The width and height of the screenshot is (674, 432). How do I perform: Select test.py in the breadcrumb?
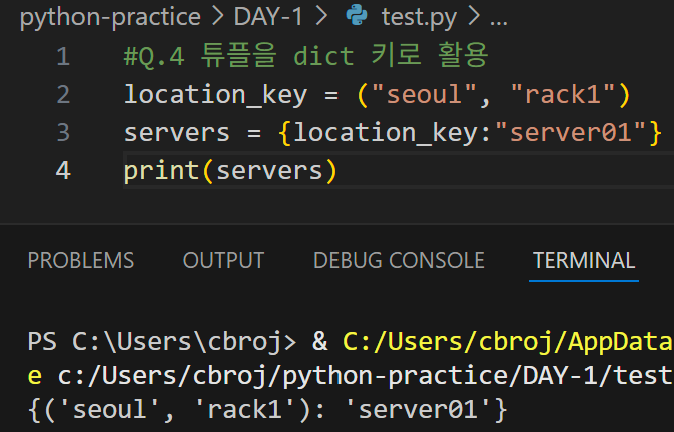coord(419,18)
